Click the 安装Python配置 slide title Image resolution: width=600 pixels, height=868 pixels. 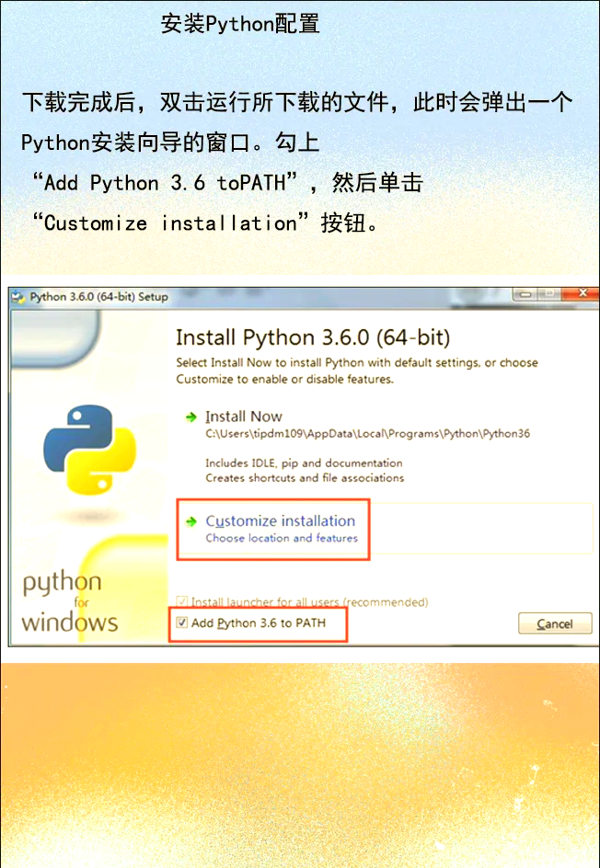point(240,24)
